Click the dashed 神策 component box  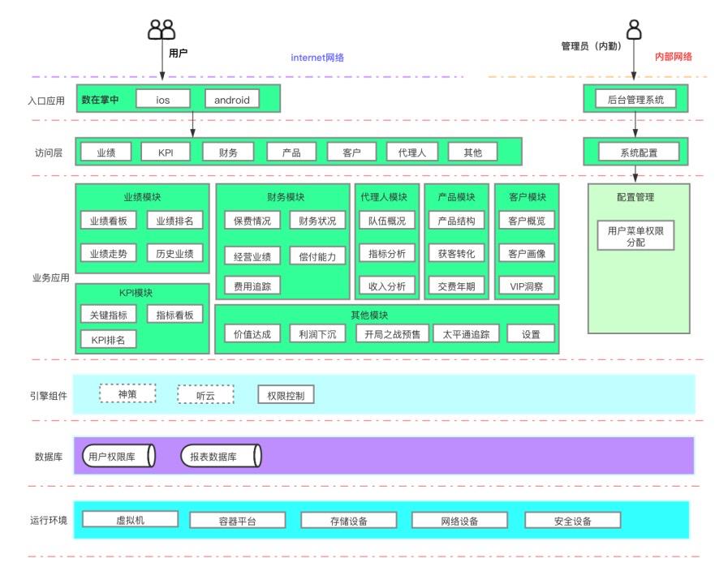click(x=127, y=394)
